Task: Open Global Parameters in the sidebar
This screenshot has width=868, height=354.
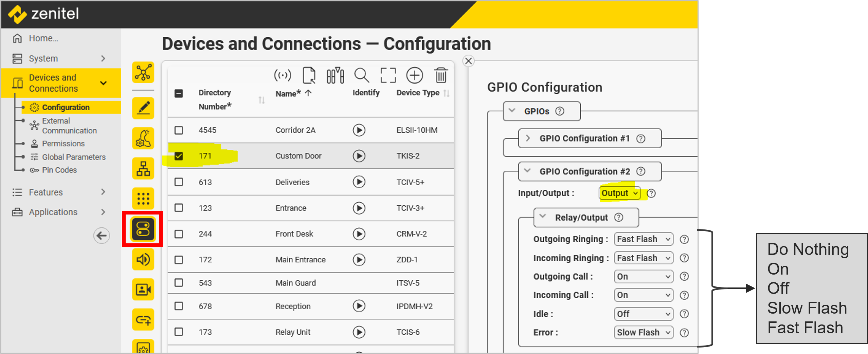Action: (x=74, y=157)
